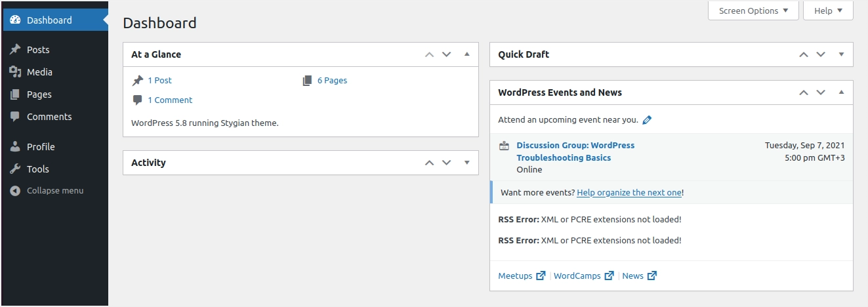Screen dimensions: 868x307
Task: Move At a Glance panel up
Action: click(430, 54)
